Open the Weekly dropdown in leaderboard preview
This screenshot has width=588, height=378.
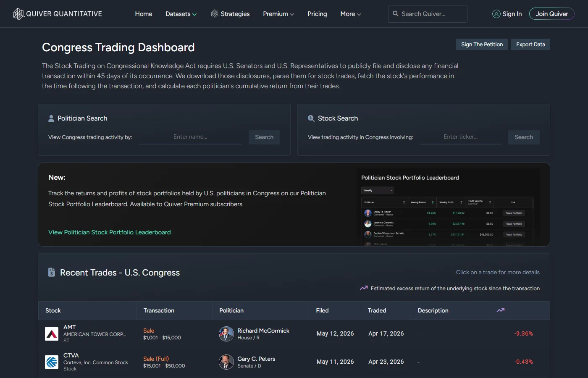click(x=378, y=190)
